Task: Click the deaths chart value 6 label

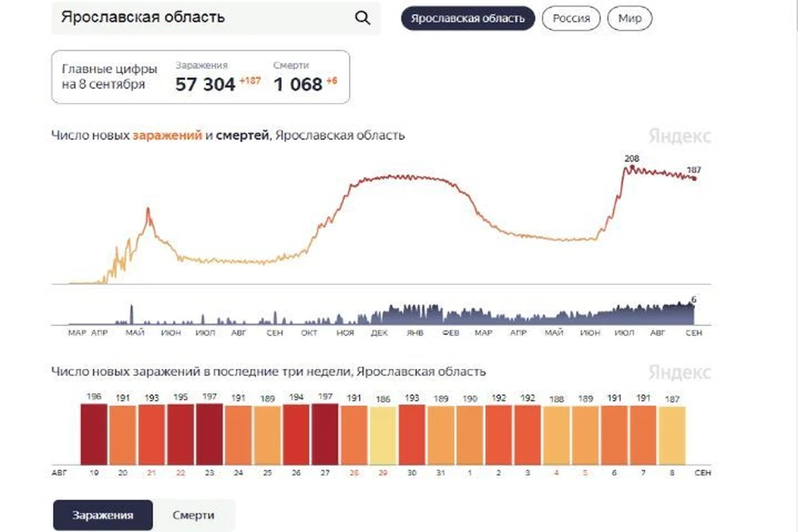Action: point(693,299)
